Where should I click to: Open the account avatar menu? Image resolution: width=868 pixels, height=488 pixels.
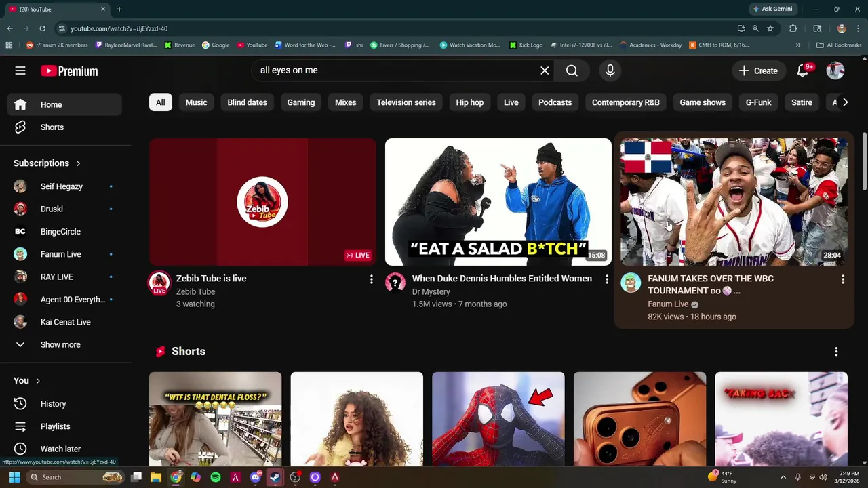click(x=835, y=70)
